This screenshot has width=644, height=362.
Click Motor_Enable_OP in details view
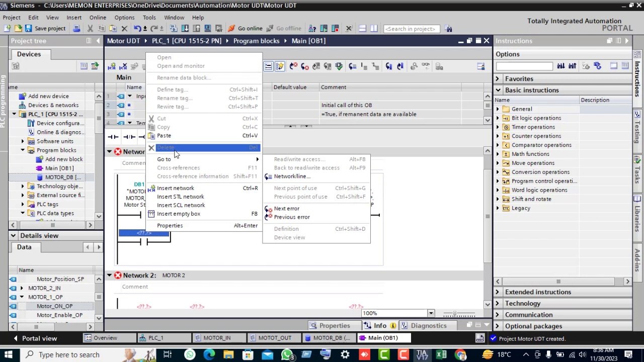click(x=59, y=315)
